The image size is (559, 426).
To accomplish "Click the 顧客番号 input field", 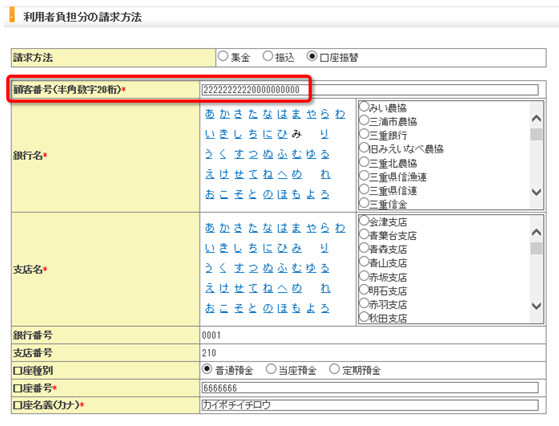I will 370,89.
